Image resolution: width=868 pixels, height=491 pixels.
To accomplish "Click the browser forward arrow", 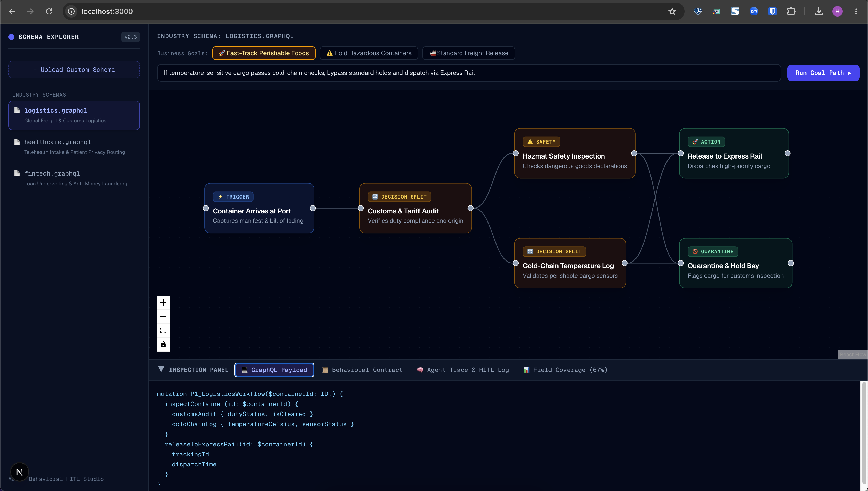I will [x=30, y=11].
